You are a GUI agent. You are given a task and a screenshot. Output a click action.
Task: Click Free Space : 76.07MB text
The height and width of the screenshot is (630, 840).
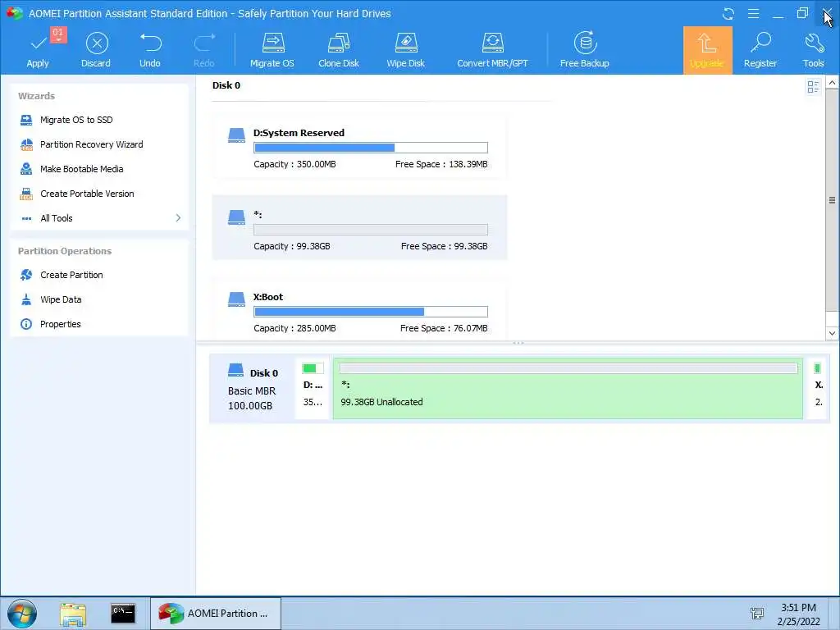click(x=444, y=328)
